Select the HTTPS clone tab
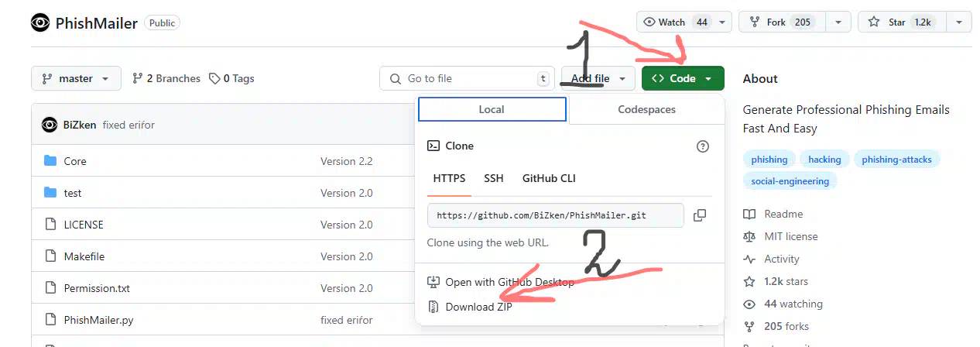The width and height of the screenshot is (980, 347). coord(449,178)
